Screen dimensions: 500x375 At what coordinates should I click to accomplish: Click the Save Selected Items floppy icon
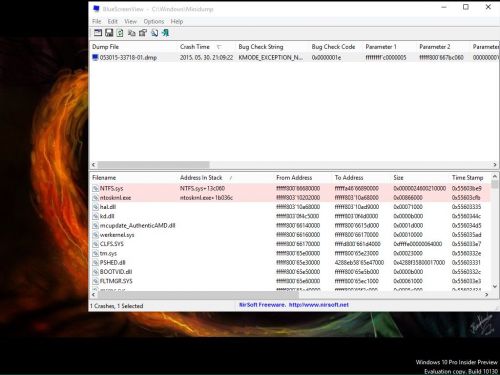pos(109,33)
